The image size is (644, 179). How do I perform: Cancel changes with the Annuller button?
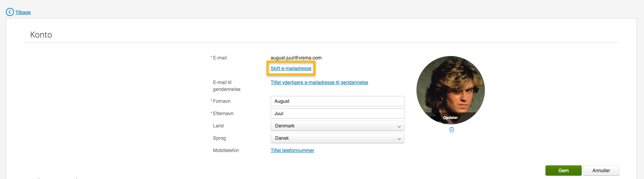click(601, 170)
